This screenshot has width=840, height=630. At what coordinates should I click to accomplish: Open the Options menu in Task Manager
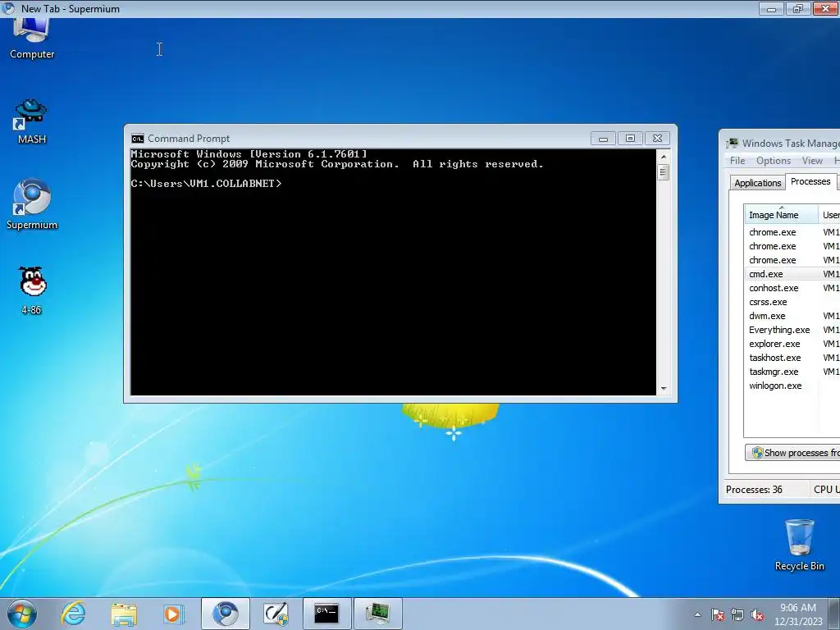click(x=773, y=161)
